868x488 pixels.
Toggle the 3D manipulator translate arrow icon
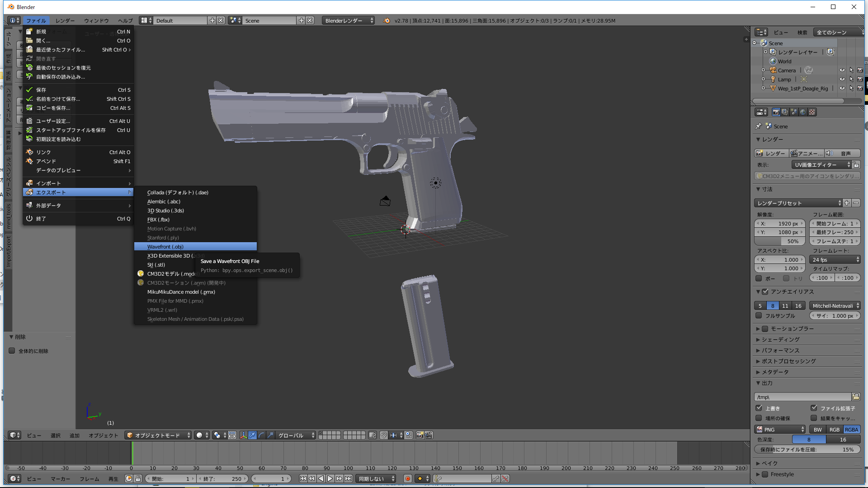[x=252, y=435]
